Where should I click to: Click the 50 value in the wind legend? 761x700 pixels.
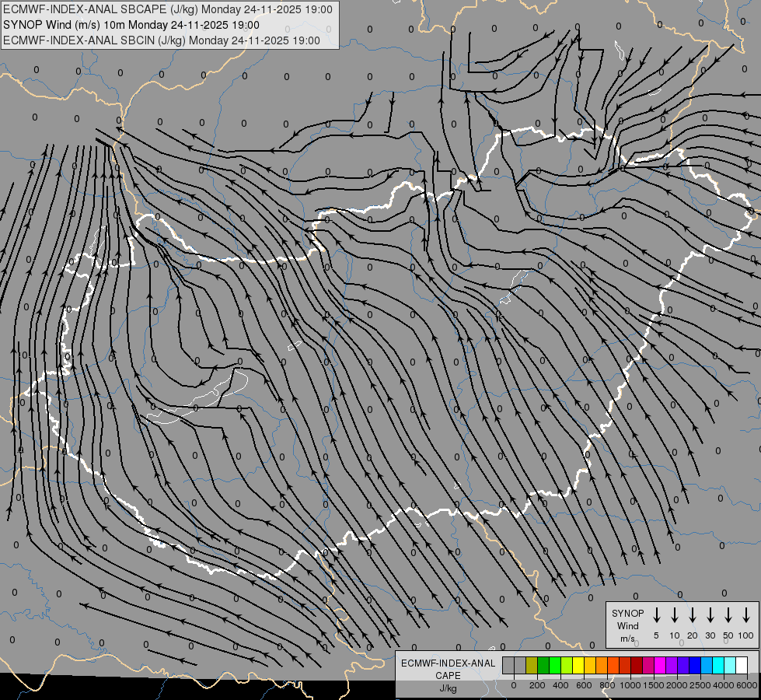click(728, 635)
